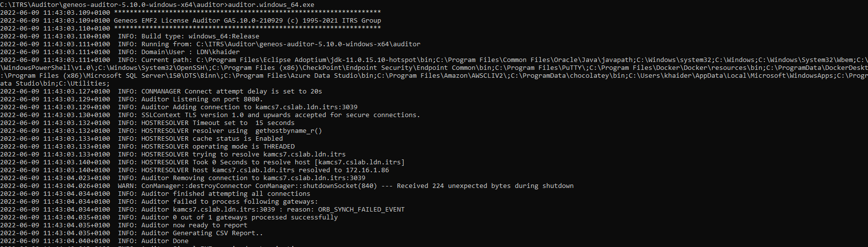Image resolution: width=868 pixels, height=247 pixels.
Task: Click the SSLContext TLS version log line
Action: pos(280,115)
